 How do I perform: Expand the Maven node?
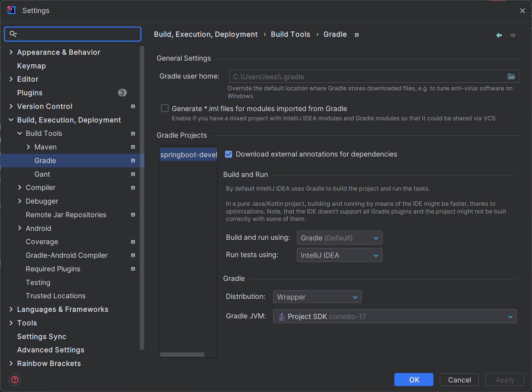click(28, 147)
